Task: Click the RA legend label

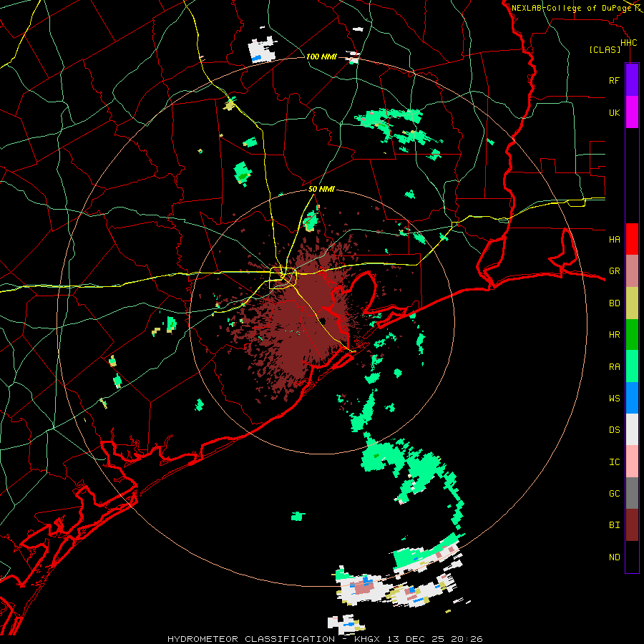Action: coord(614,367)
